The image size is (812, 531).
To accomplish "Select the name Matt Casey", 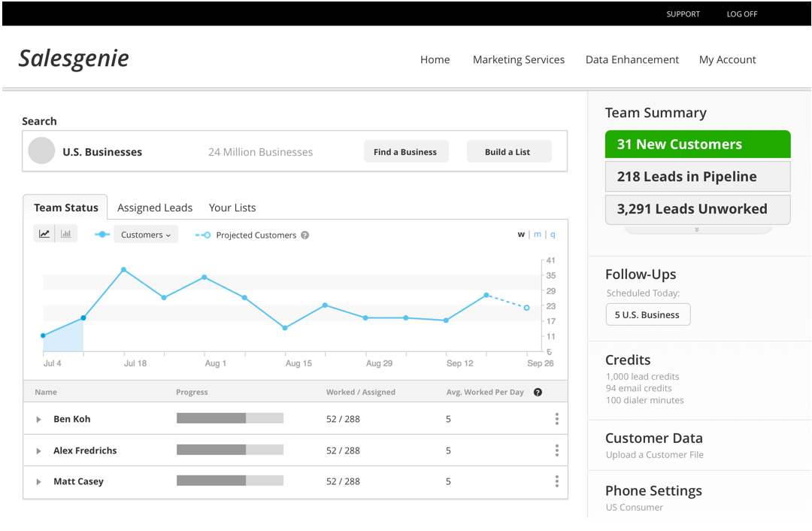I will click(x=79, y=482).
